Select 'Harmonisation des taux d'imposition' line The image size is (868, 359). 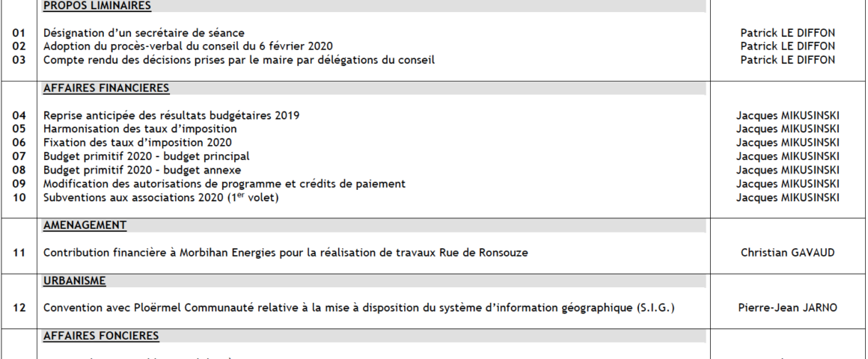tap(140, 129)
